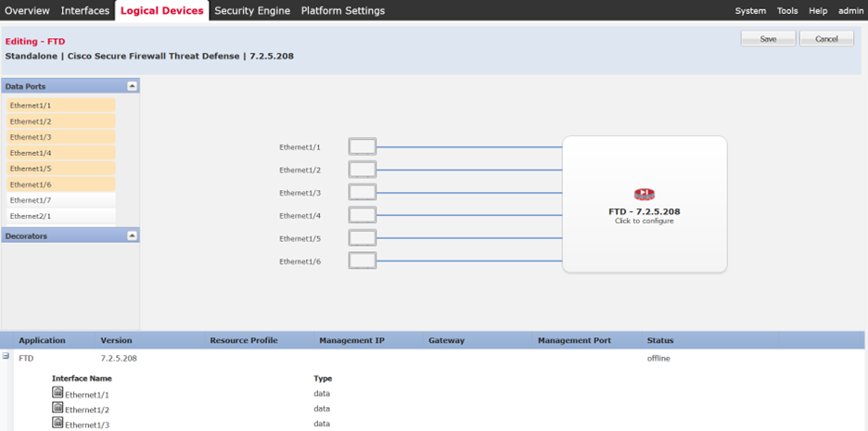
Task: Add Ethernet2/1 from Data Ports list
Action: [61, 216]
